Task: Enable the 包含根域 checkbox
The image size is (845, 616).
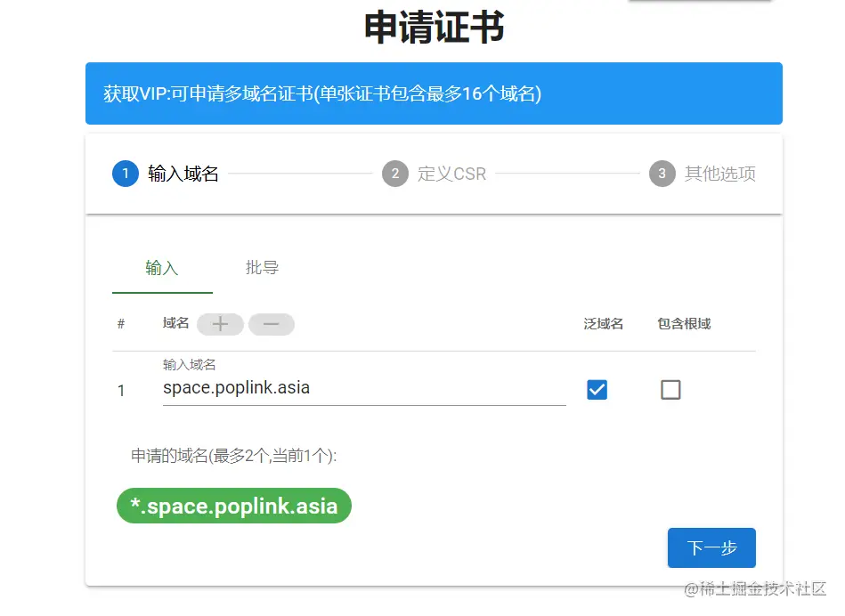Action: [x=670, y=390]
